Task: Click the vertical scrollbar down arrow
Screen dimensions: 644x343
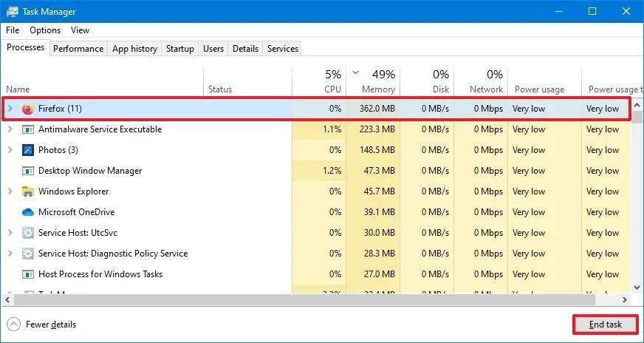Action: point(637,287)
